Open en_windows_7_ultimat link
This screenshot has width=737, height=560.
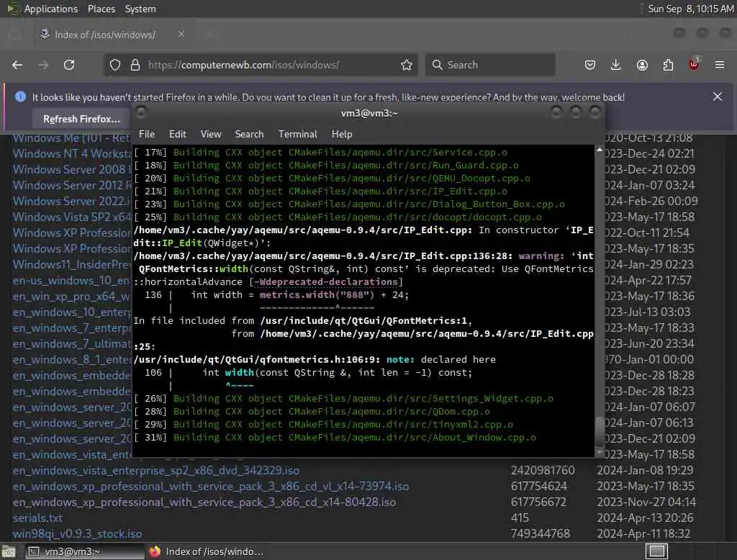pyautogui.click(x=72, y=344)
